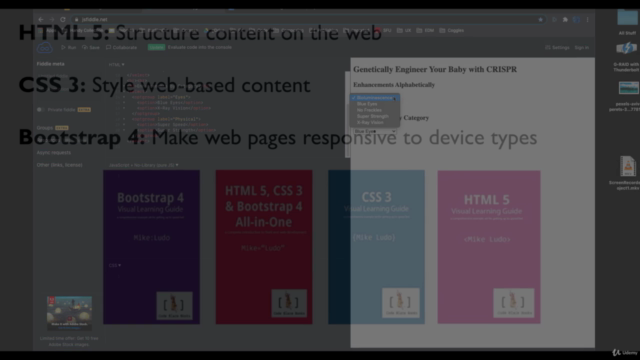The image size is (640, 360).
Task: Open the JavaScript + No-Library dropdown
Action: click(x=144, y=165)
